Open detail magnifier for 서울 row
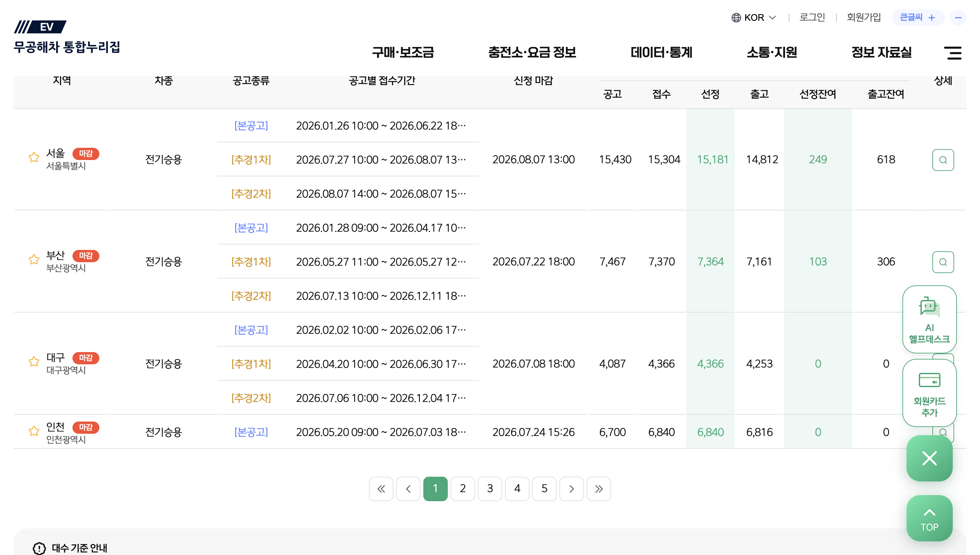Screen dimensions: 980x555 click(943, 160)
